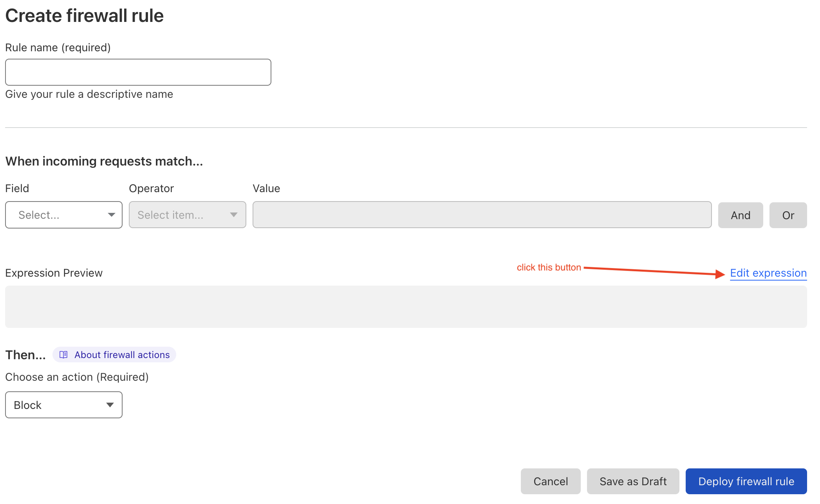
Task: Click the action dropdown's chevron arrow
Action: 110,405
